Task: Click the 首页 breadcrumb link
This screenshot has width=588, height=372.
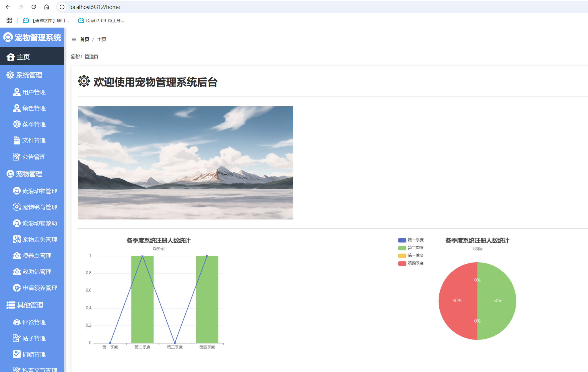Action: 84,39
